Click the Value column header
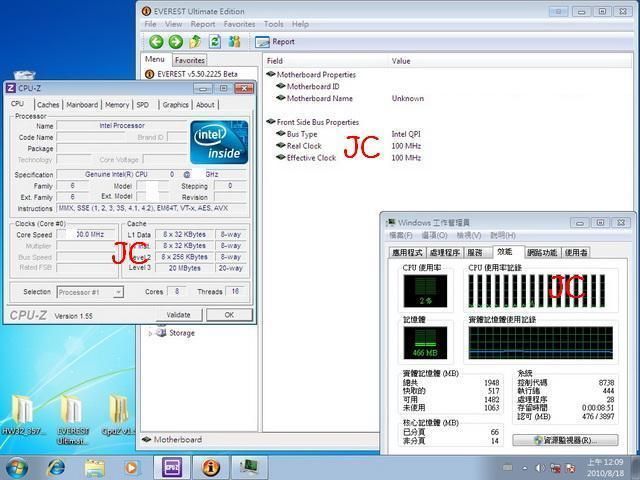This screenshot has width=640, height=480. (x=401, y=61)
